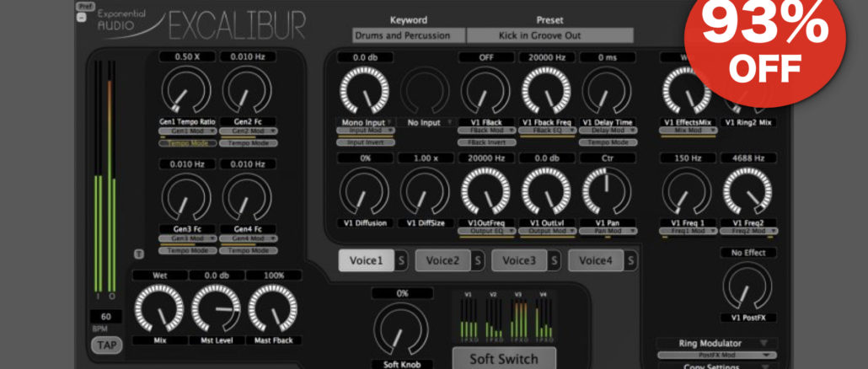Open the FBack EQ dropdown
Screen dimensions: 868x369
pos(548,130)
